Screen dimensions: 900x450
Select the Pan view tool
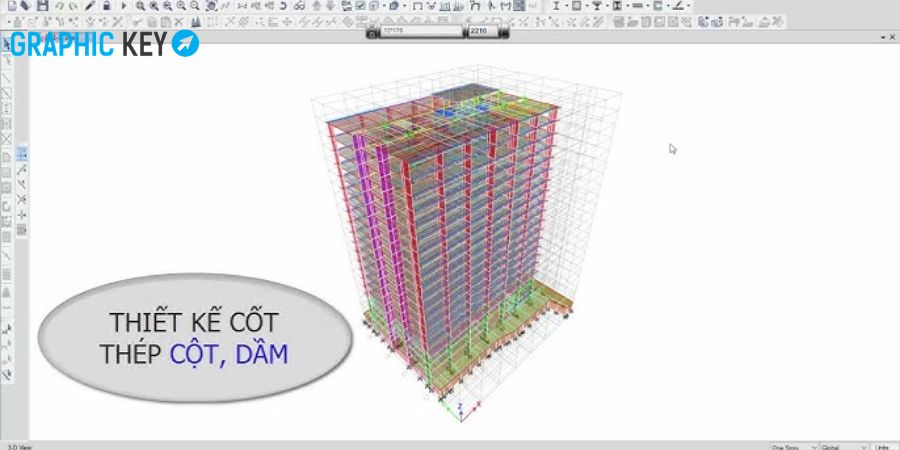211,6
